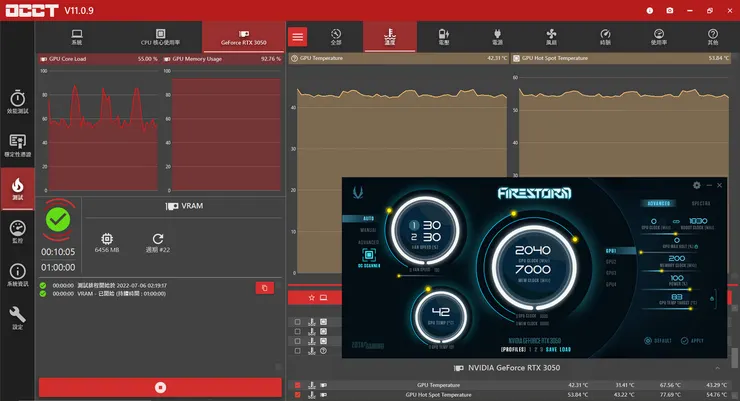Launch the OC Scanner in FireStorm

[369, 258]
